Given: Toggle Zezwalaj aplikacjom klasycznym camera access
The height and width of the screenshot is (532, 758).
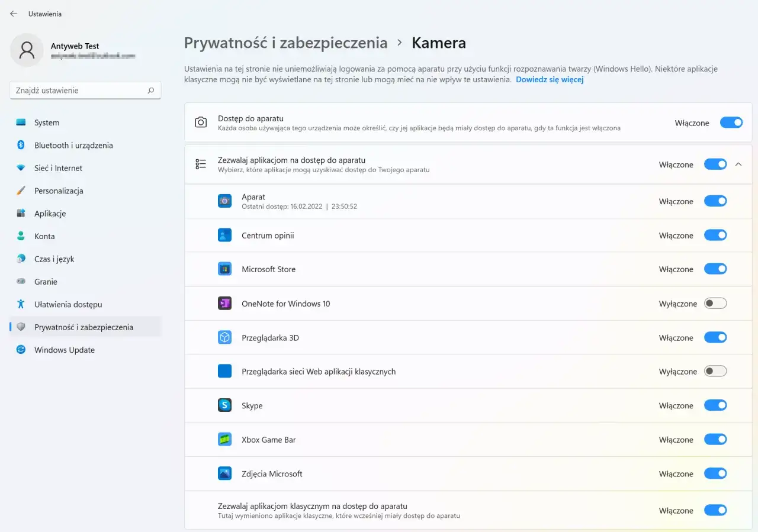Looking at the screenshot, I should [715, 510].
